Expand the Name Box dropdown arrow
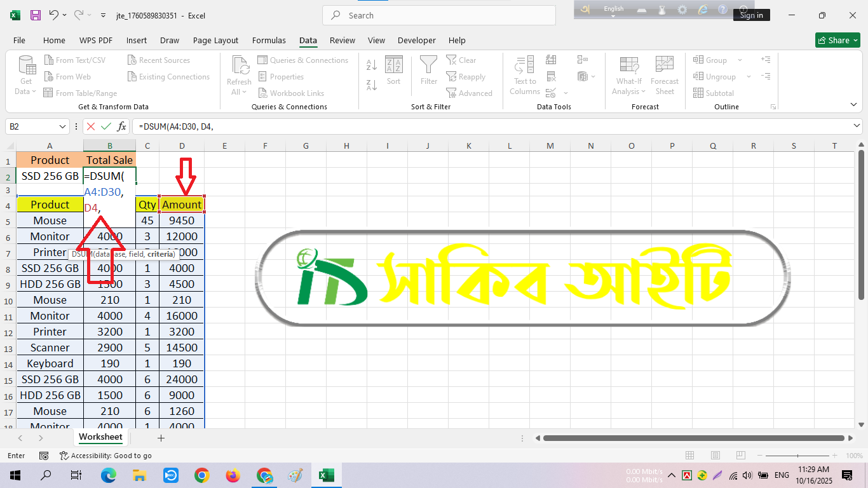This screenshot has width=868, height=488. (x=62, y=126)
